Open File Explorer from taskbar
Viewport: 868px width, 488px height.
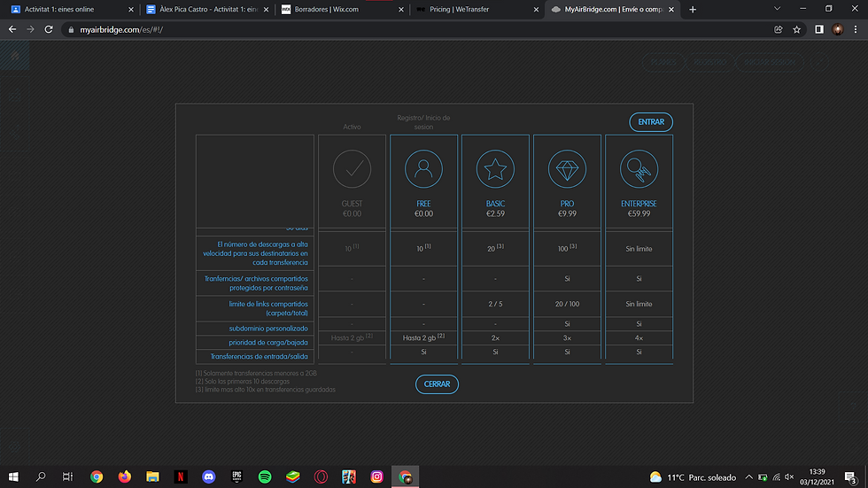pyautogui.click(x=152, y=476)
